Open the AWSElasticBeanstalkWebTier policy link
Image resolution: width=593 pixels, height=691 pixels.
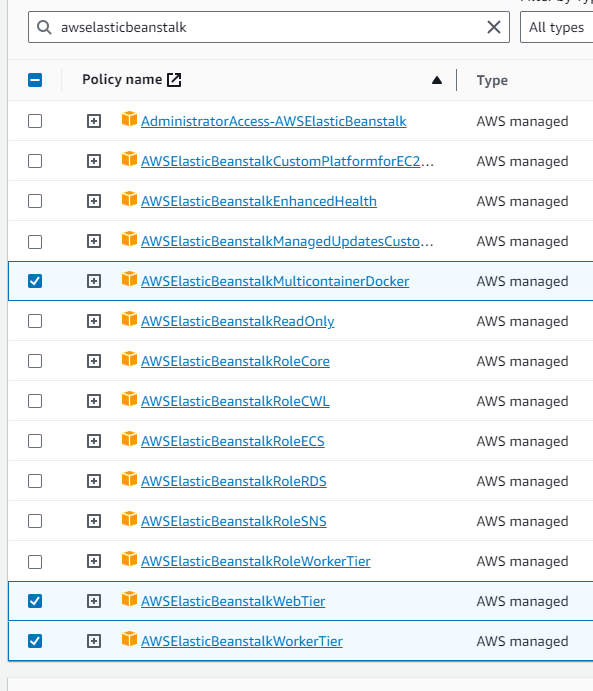(233, 601)
